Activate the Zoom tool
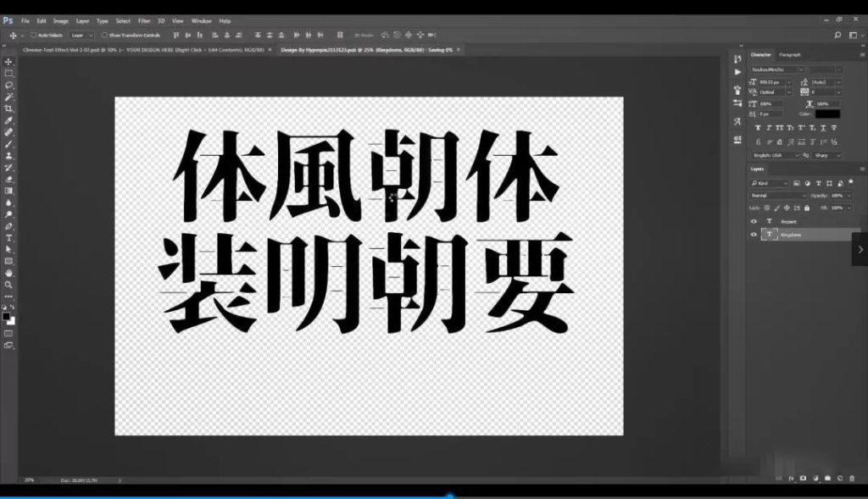The height and width of the screenshot is (499, 868). [x=9, y=285]
